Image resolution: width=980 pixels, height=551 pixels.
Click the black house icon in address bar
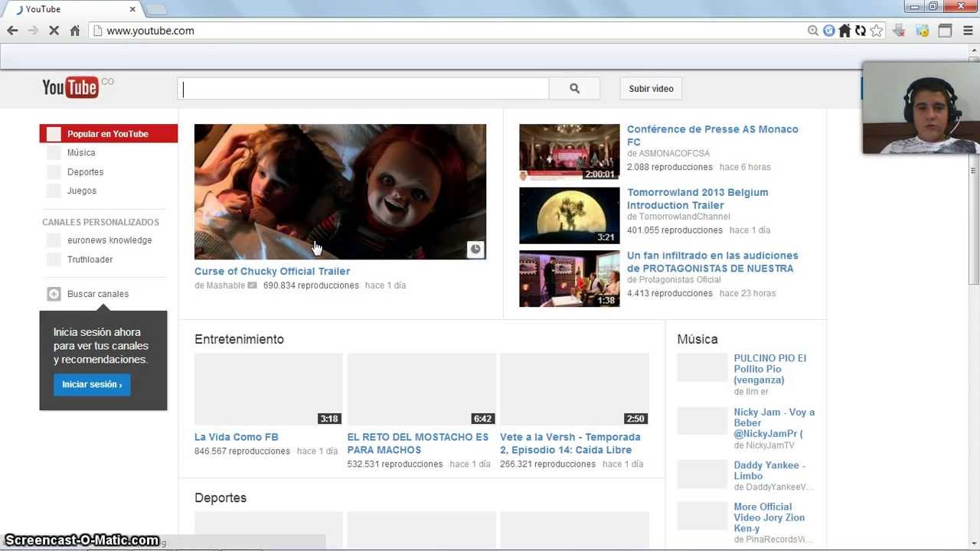click(844, 31)
